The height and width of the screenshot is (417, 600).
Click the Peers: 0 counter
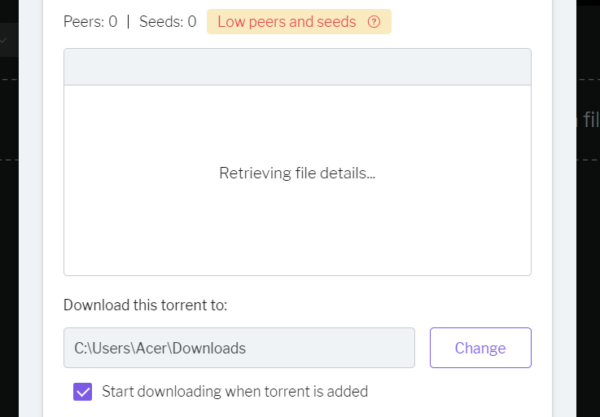(x=90, y=22)
